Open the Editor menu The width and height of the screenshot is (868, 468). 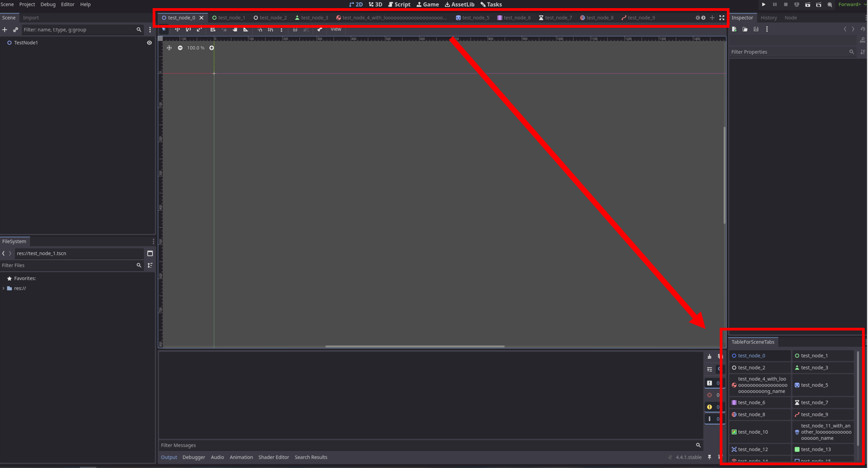tap(67, 4)
